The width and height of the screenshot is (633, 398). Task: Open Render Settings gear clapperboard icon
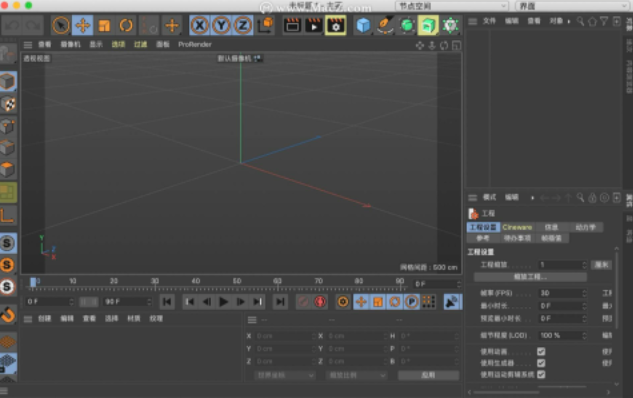(335, 25)
